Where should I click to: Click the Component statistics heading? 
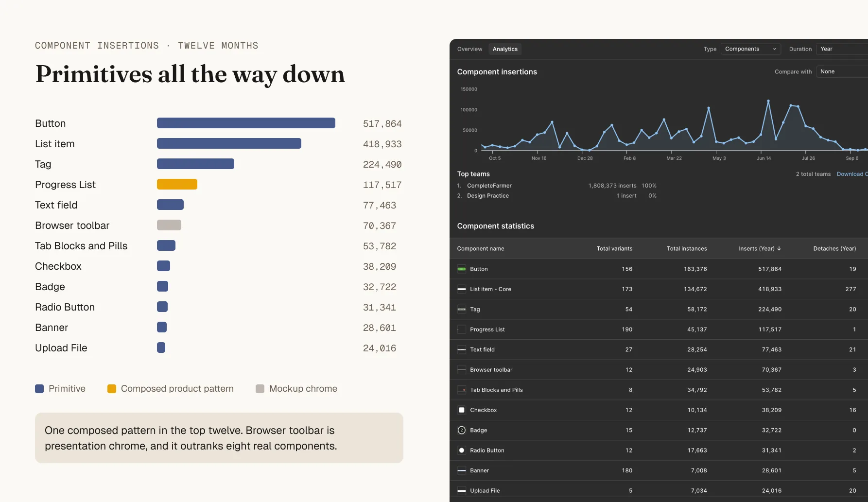point(495,226)
